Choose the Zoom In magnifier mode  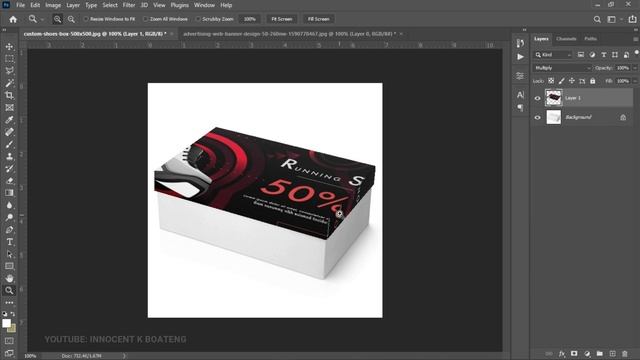[57, 19]
